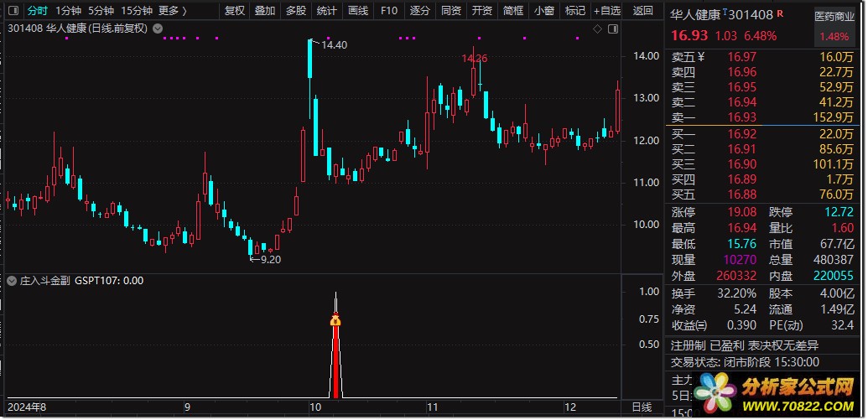Click the money bag signal icon

pos(335,320)
